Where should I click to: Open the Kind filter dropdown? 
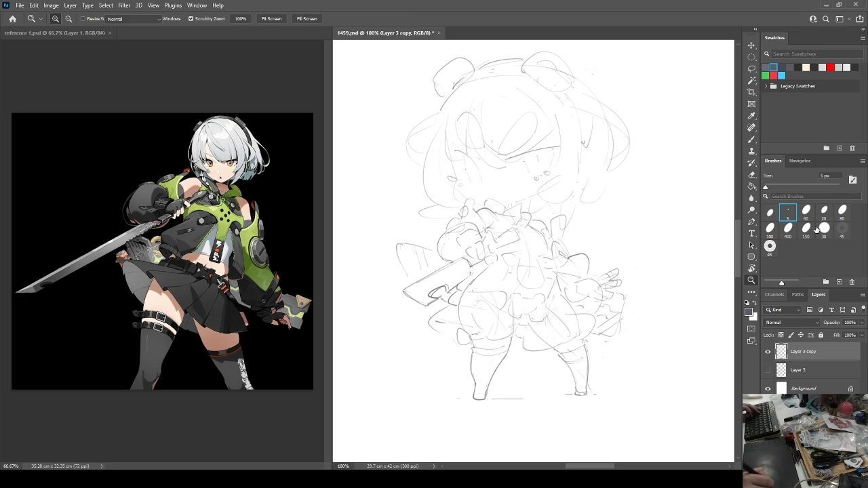coord(783,310)
